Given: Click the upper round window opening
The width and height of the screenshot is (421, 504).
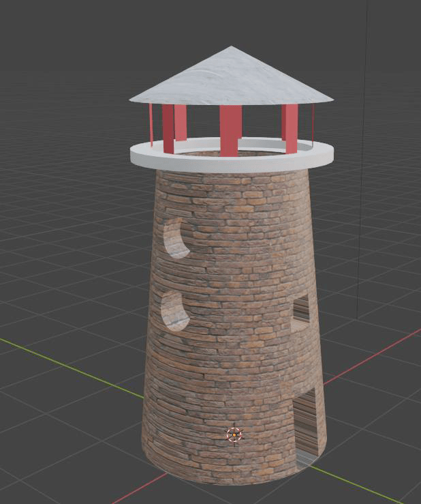Looking at the screenshot, I should (x=176, y=238).
